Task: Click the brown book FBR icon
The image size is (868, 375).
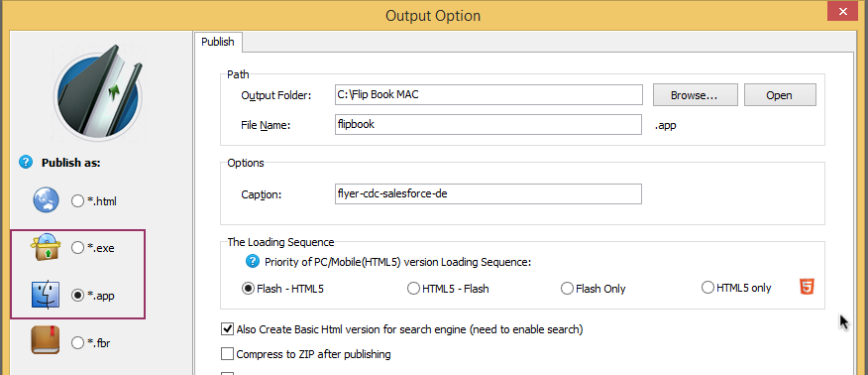Action: tap(46, 342)
